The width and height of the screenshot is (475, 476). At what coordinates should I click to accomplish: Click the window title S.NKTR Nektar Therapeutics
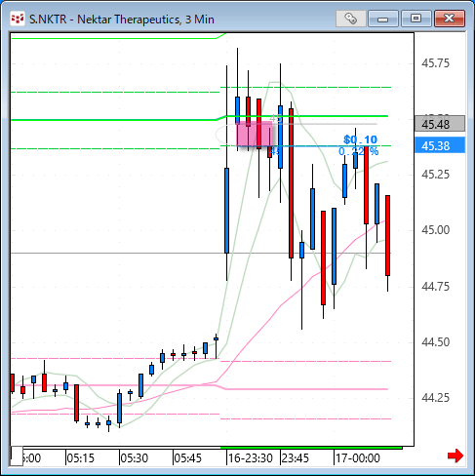point(122,20)
